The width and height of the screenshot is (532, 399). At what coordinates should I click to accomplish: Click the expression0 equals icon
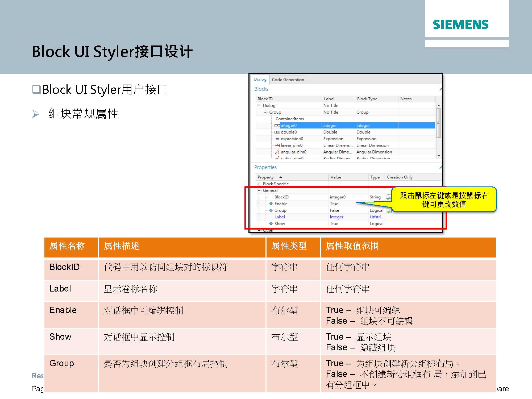pyautogui.click(x=277, y=139)
